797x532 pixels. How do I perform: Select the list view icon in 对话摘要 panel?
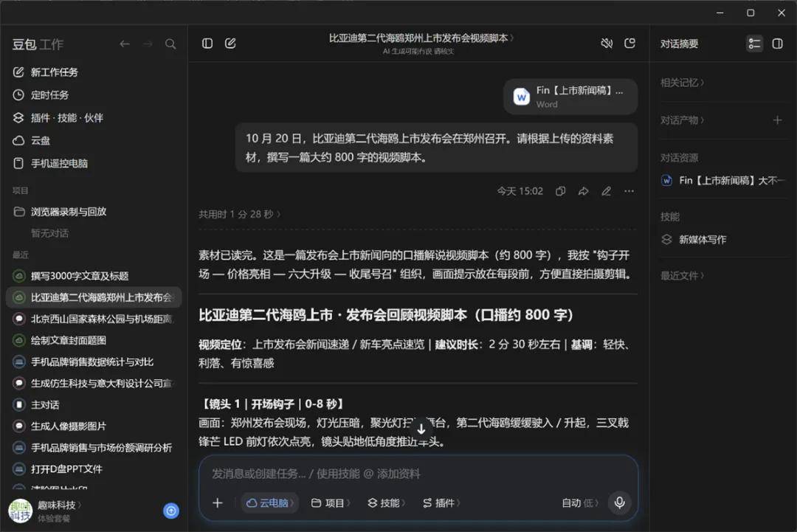754,44
